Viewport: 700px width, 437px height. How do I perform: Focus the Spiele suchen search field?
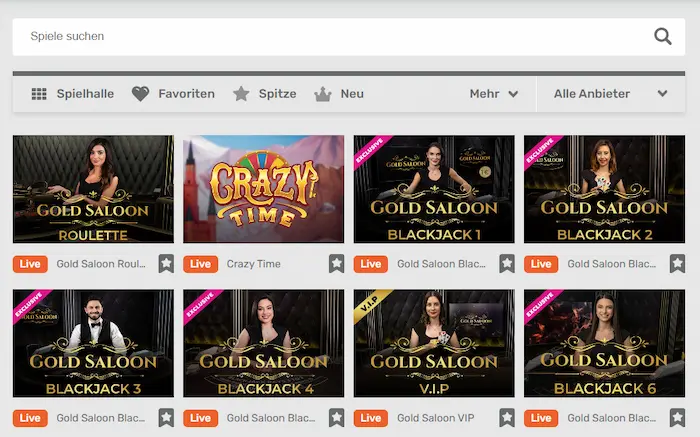click(349, 37)
